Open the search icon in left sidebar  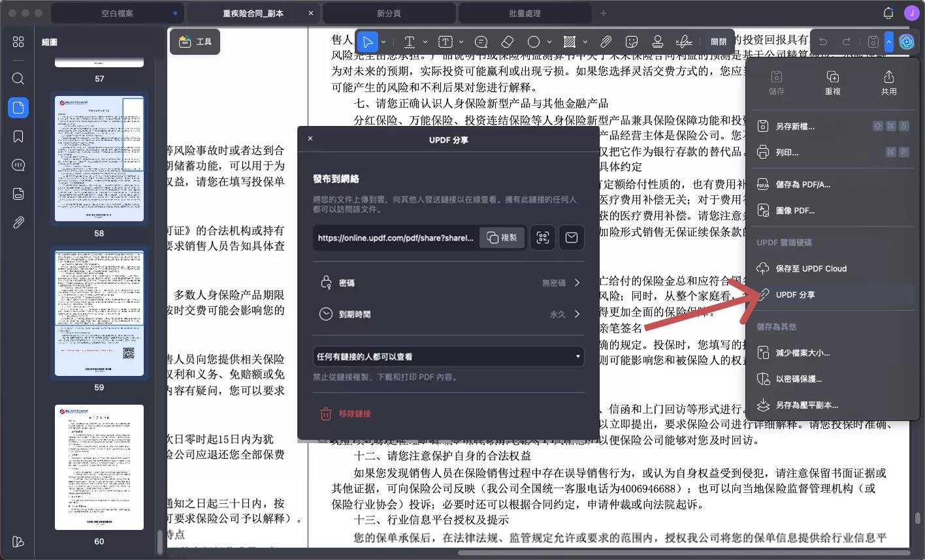[18, 79]
